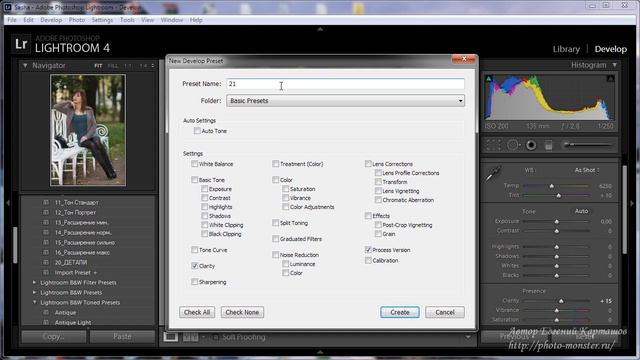Select the Red Eye Correction tool icon

click(531, 145)
